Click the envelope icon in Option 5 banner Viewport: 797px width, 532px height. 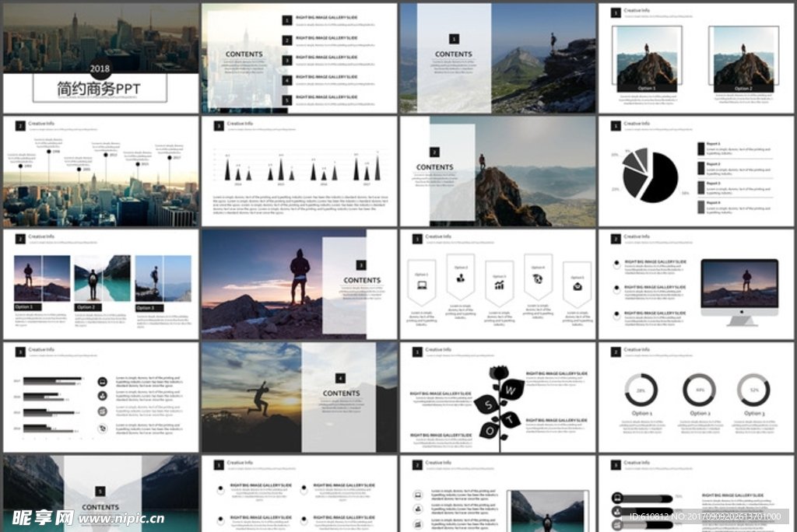tap(578, 285)
